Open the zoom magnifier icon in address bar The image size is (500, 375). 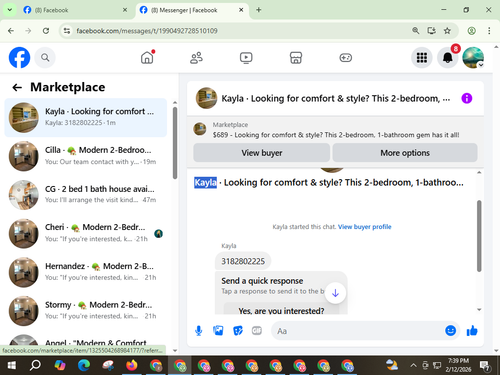tap(415, 31)
